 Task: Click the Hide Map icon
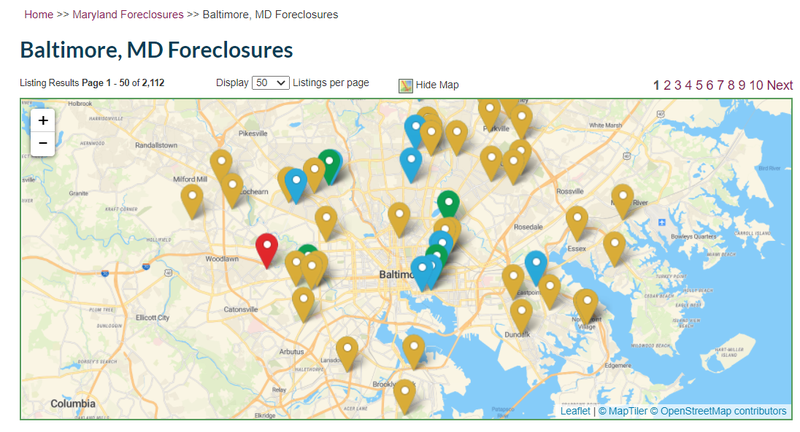pos(406,86)
